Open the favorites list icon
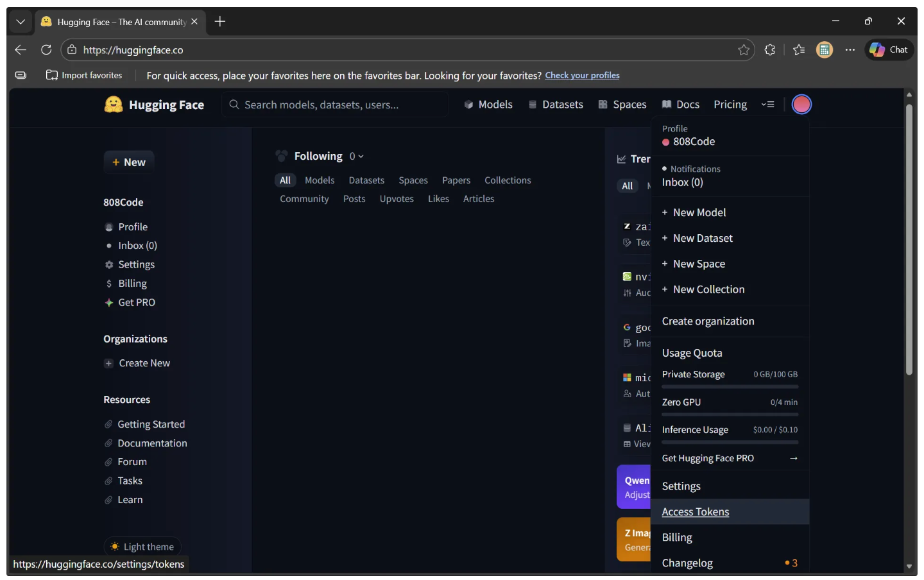The image size is (924, 580). pyautogui.click(x=799, y=49)
